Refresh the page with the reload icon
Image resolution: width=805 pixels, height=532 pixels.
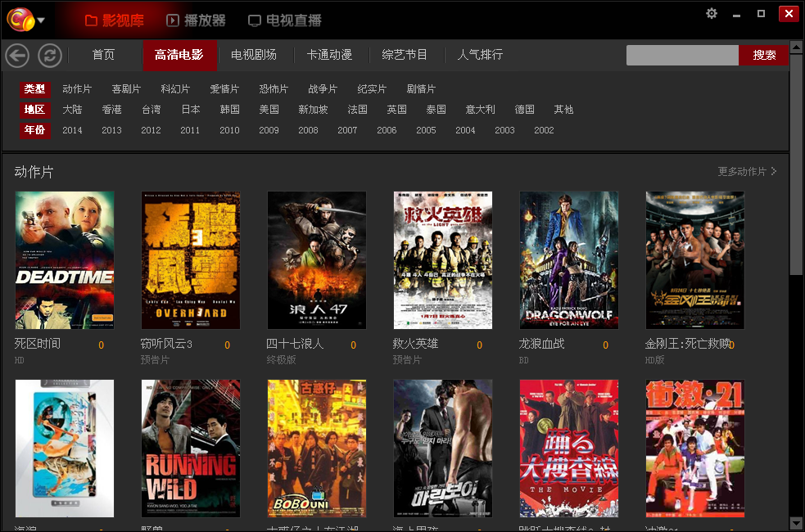50,55
